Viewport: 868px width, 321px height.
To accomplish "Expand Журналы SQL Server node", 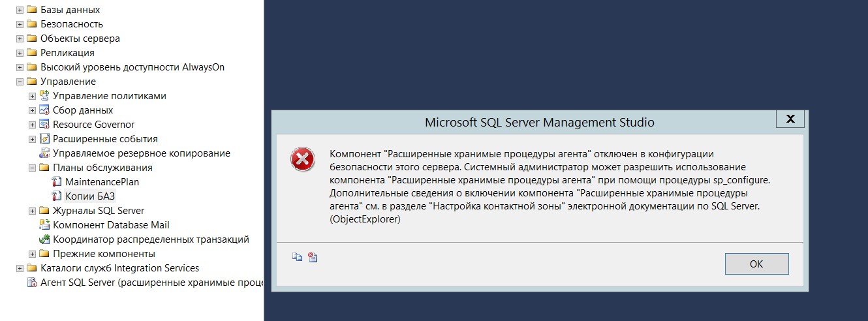I will point(32,211).
